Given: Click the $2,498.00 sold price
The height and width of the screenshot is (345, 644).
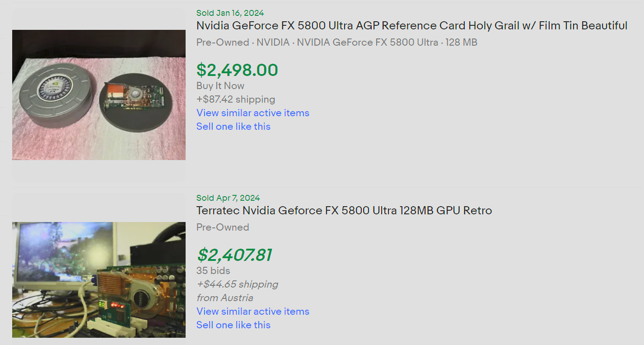Looking at the screenshot, I should point(237,70).
